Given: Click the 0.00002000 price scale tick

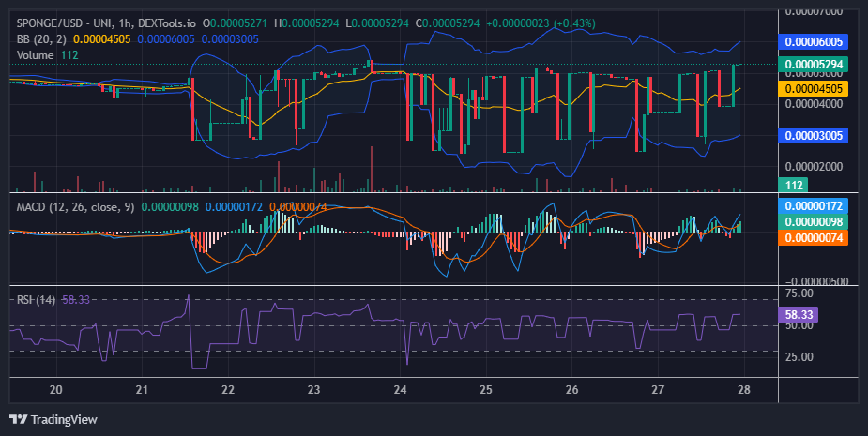Looking at the screenshot, I should (x=814, y=167).
